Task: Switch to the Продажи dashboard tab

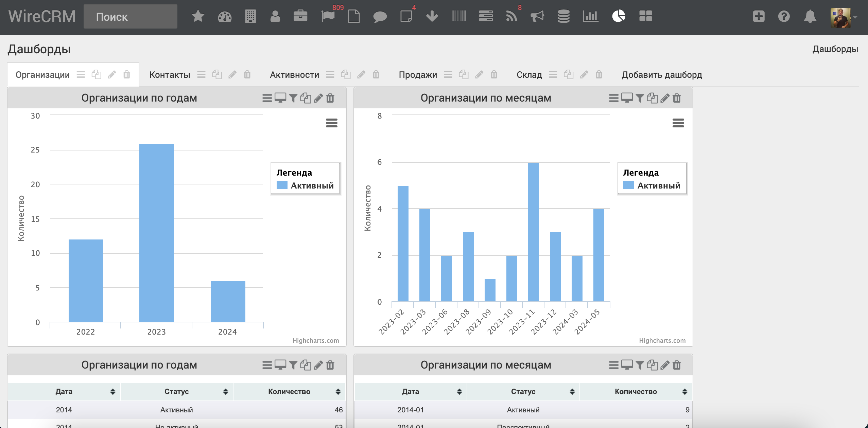Action: pos(418,75)
